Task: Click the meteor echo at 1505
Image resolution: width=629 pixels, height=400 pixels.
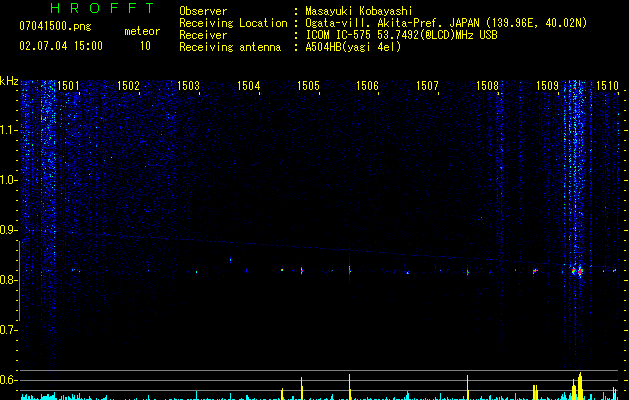Action: point(302,271)
